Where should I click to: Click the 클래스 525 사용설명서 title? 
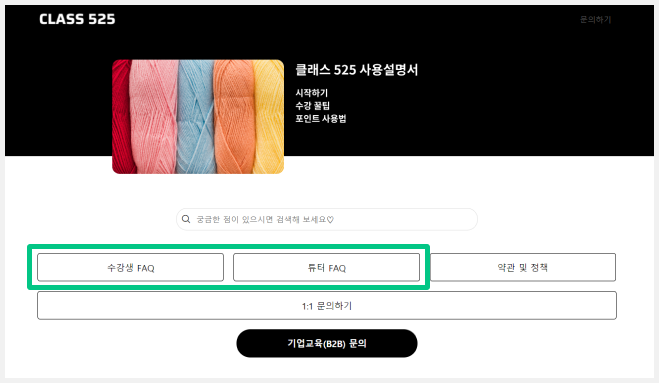pyautogui.click(x=356, y=70)
